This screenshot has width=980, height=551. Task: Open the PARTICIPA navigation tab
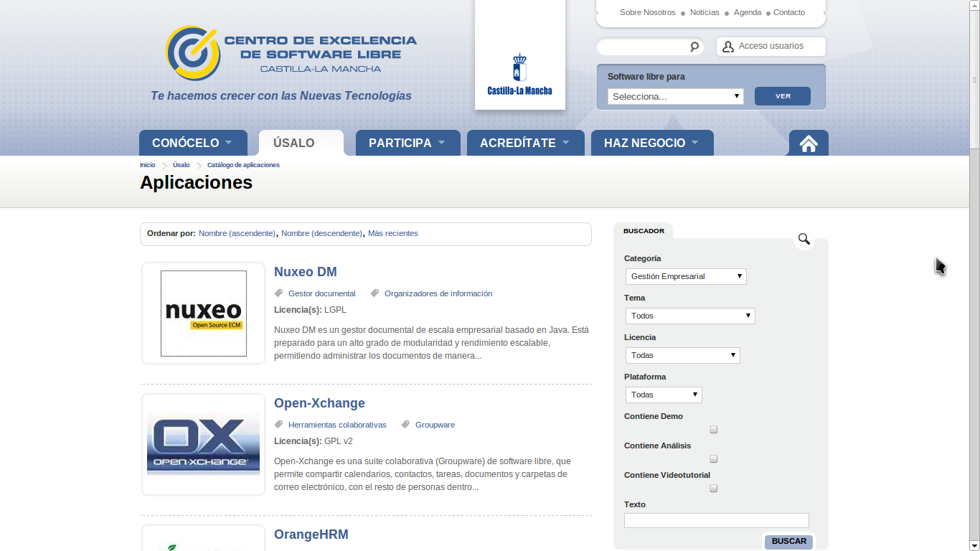coord(407,143)
